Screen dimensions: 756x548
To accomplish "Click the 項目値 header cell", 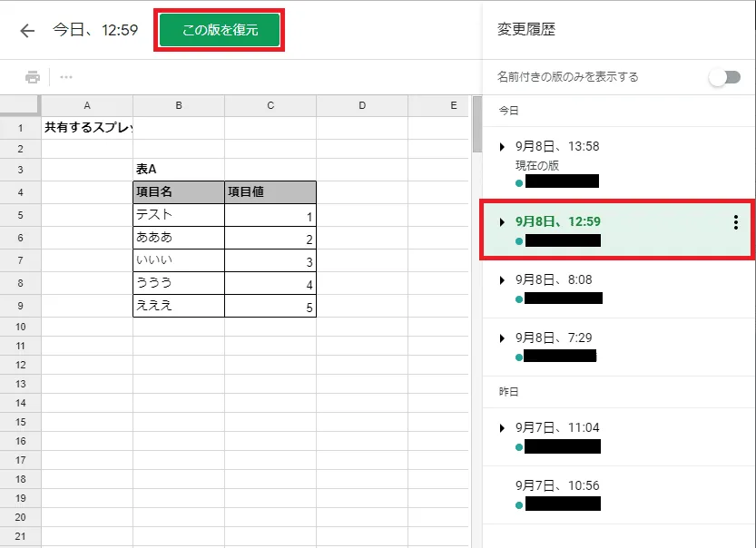I will coord(270,192).
